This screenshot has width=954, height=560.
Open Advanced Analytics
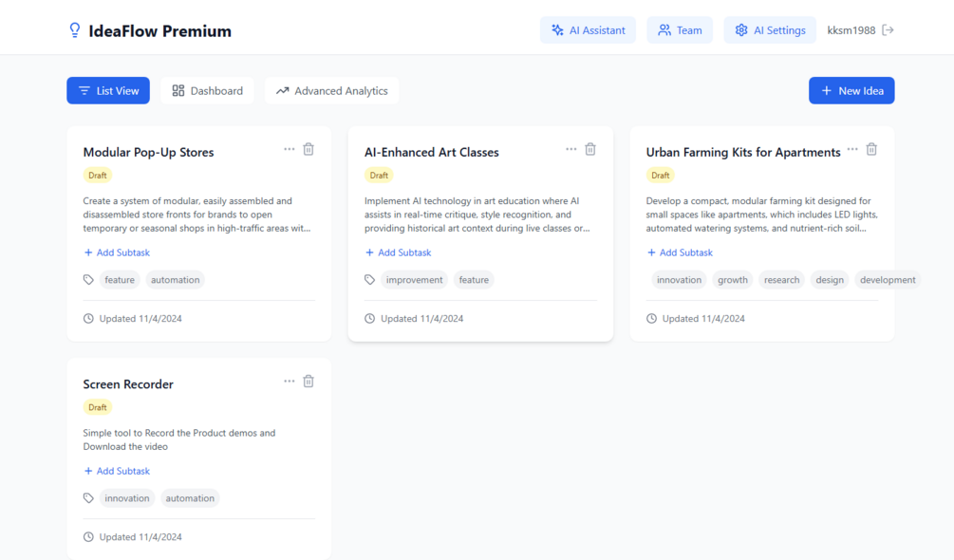point(331,90)
